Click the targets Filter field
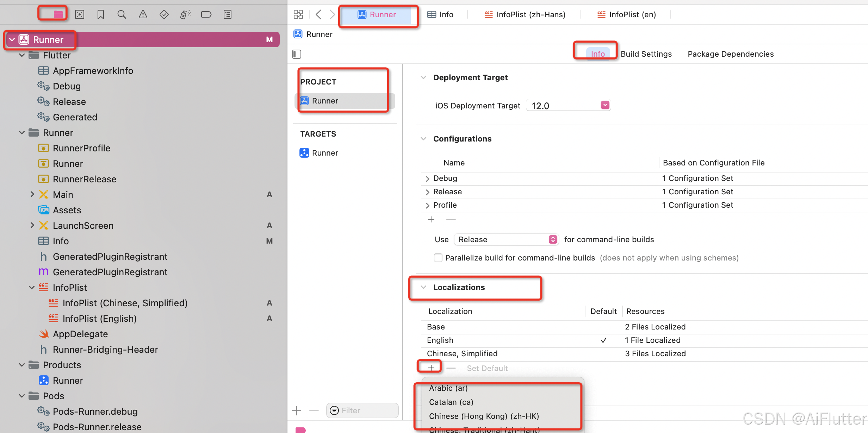Viewport: 868px width, 433px height. tap(362, 410)
